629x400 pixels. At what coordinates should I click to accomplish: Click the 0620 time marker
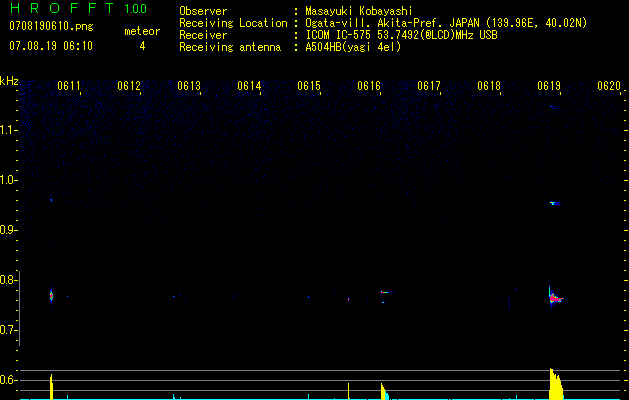coord(609,86)
